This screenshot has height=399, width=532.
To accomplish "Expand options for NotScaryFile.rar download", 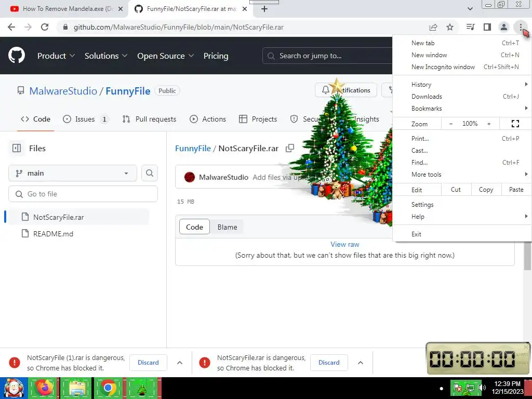I will pos(361,362).
